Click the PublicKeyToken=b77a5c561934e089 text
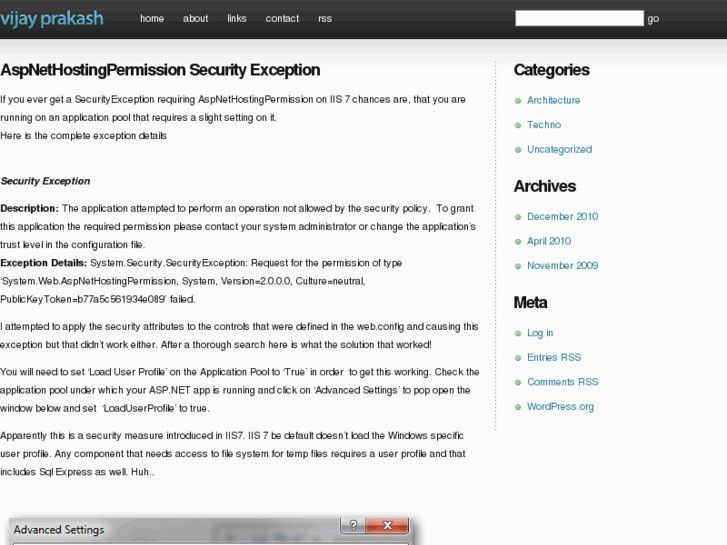Viewport: 727px width, 545px height. coord(83,299)
